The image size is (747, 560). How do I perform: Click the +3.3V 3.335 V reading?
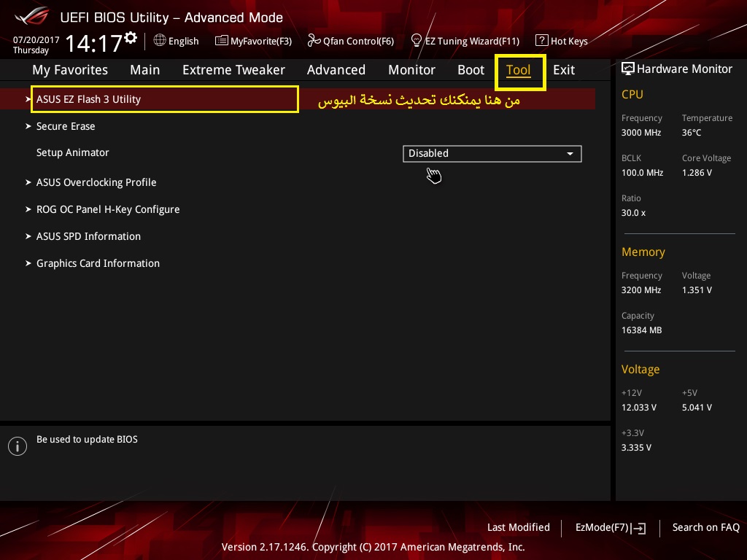point(636,448)
